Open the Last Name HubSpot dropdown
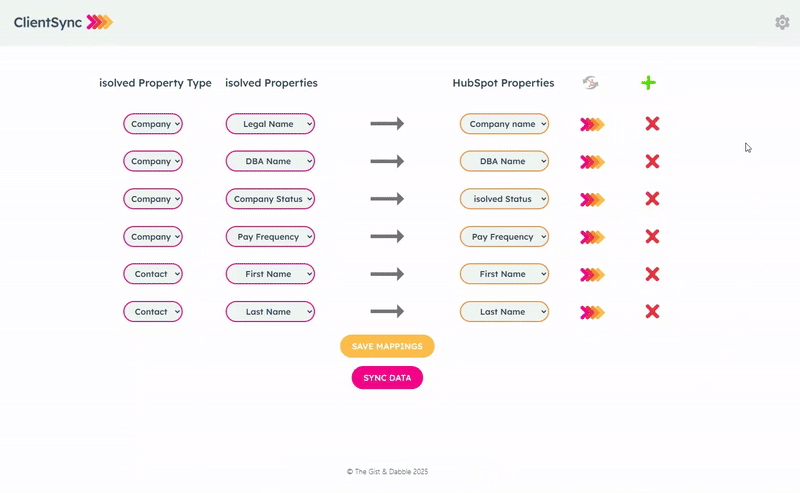The width and height of the screenshot is (800, 493). 504,312
